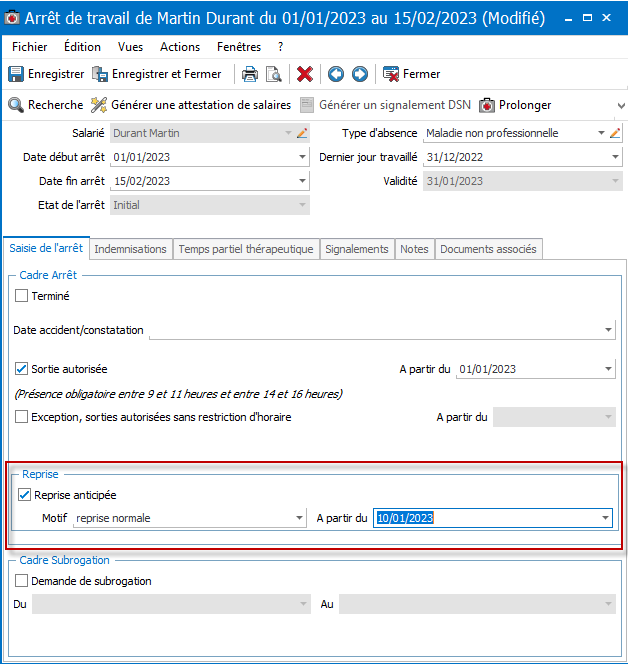
Task: Click the Fermer toolbar icon
Action: coord(391,74)
